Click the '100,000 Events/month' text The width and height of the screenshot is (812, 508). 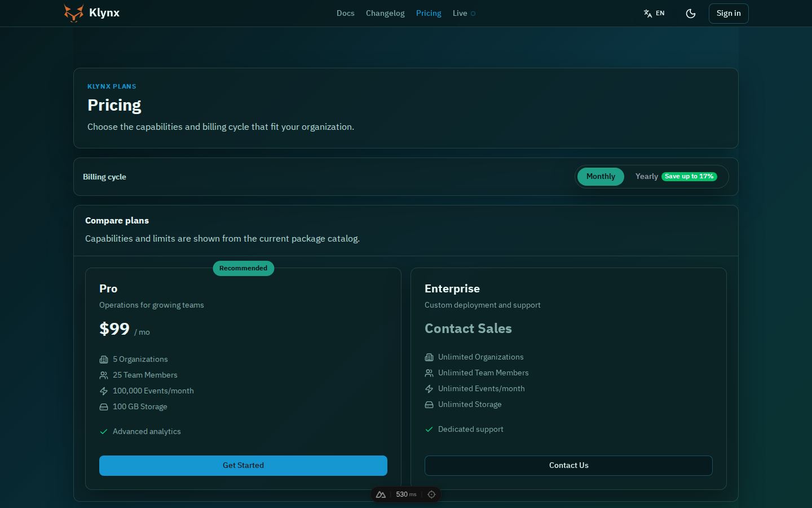coord(153,391)
